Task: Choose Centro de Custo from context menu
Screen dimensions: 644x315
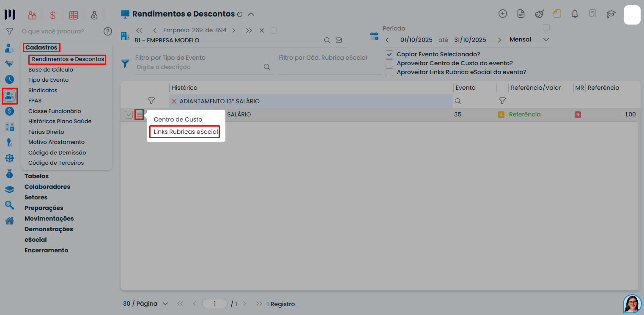Action: [178, 119]
